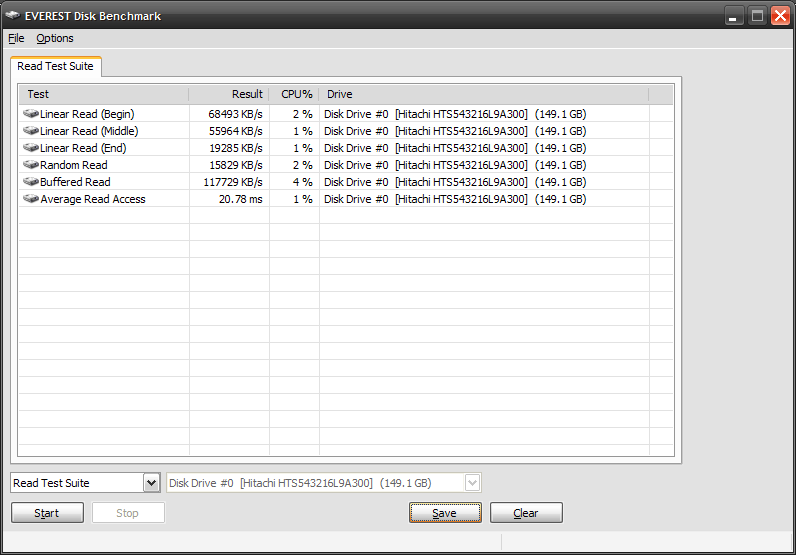Select the Linear Read (Begin) row label
The image size is (796, 555).
pos(87,114)
